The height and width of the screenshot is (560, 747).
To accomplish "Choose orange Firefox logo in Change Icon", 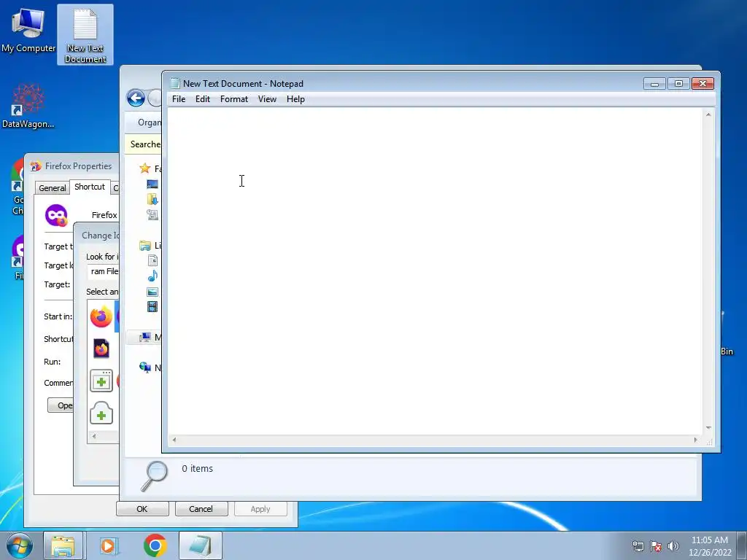I will [101, 316].
